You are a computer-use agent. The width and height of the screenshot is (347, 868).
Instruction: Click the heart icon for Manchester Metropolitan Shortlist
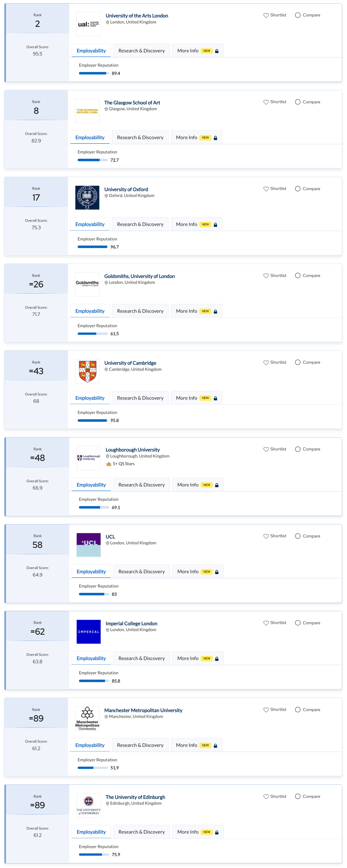pyautogui.click(x=266, y=710)
